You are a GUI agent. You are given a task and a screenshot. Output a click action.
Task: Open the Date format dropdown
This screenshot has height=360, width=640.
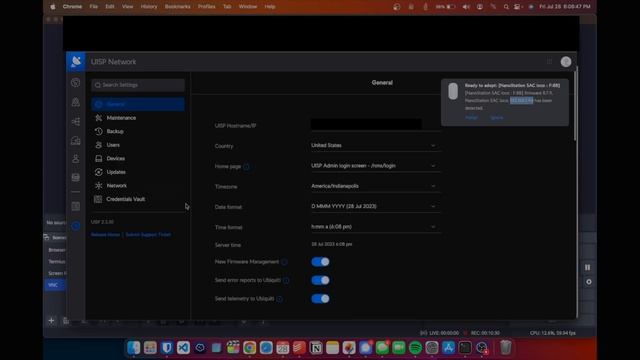tap(375, 207)
